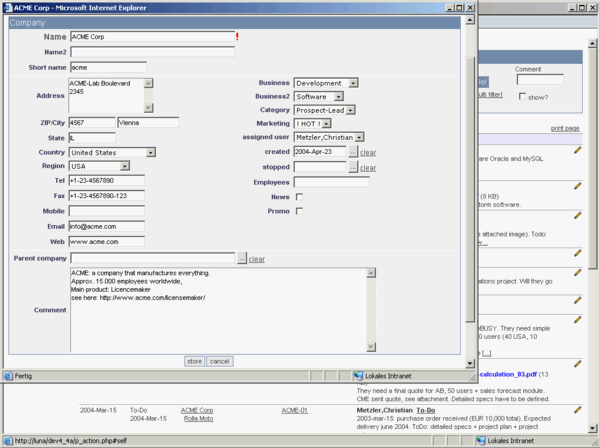Click into the Web field showing www.acme.com
Image resolution: width=600 pixels, height=448 pixels.
(x=107, y=241)
